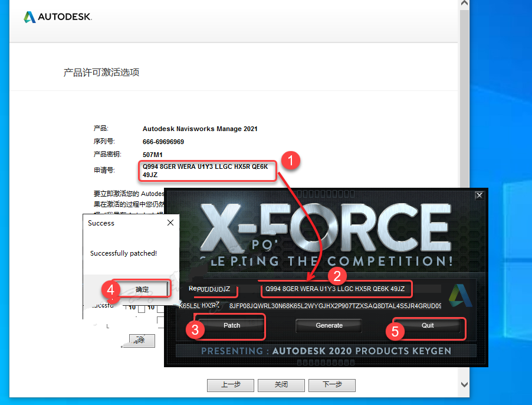Click the Quit button in the keygen
532x405 pixels.
[428, 325]
